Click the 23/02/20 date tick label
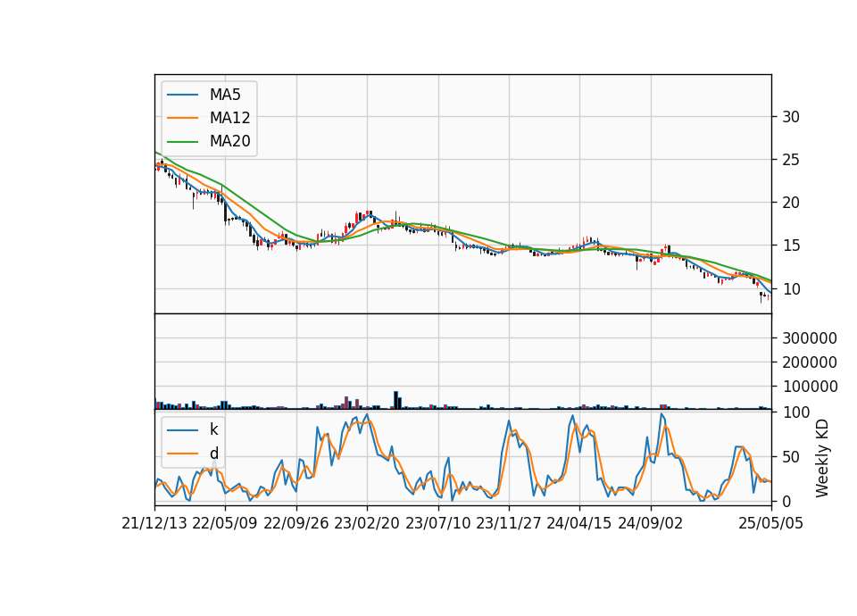This screenshot has width=857, height=616. pyautogui.click(x=367, y=523)
